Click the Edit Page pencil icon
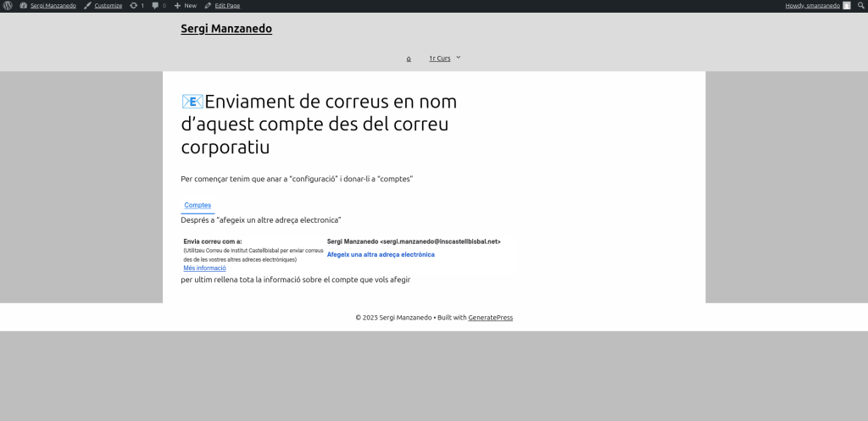 208,5
